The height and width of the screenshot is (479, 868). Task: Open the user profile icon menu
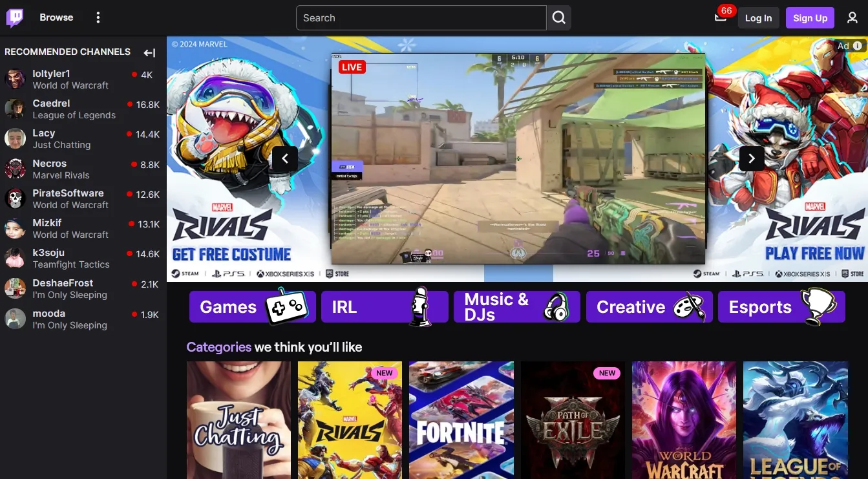(x=852, y=18)
